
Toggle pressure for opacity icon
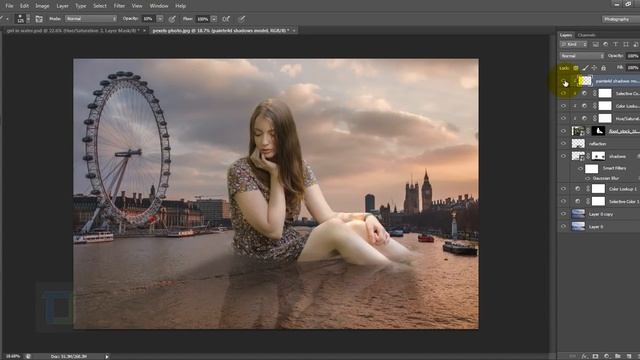172,19
